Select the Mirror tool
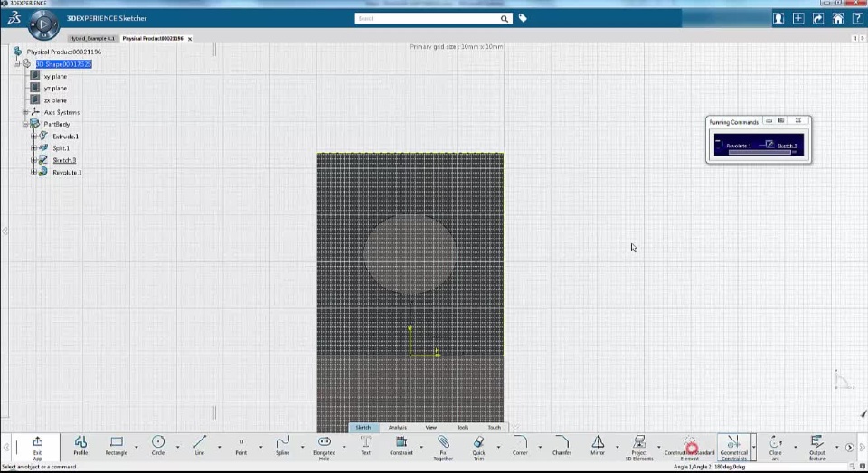Image resolution: width=868 pixels, height=473 pixels. point(598,445)
